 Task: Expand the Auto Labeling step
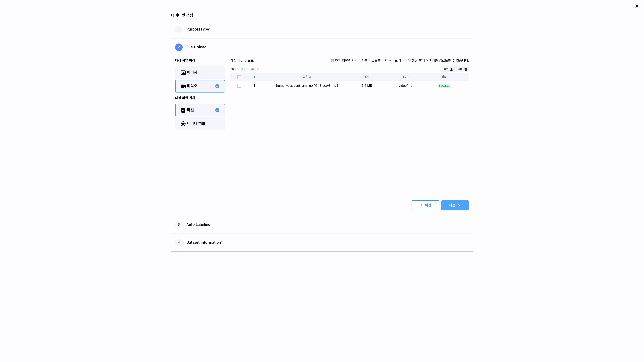coord(198,225)
